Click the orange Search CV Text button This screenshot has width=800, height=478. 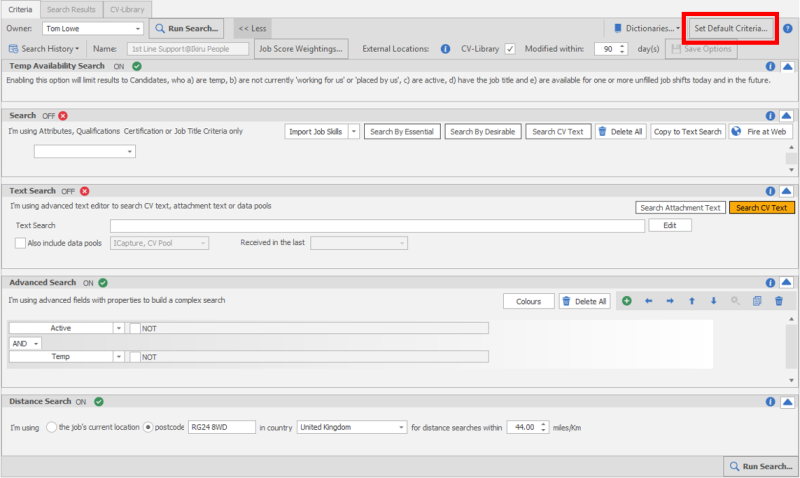(760, 208)
